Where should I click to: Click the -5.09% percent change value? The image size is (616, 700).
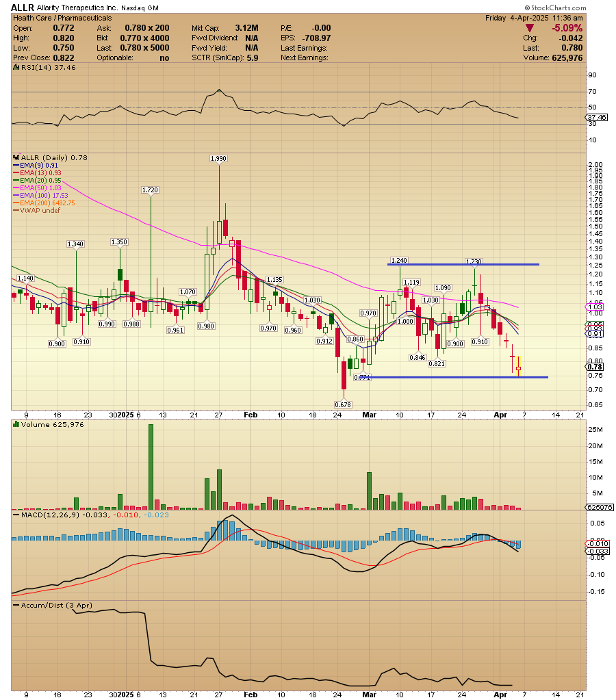(567, 28)
